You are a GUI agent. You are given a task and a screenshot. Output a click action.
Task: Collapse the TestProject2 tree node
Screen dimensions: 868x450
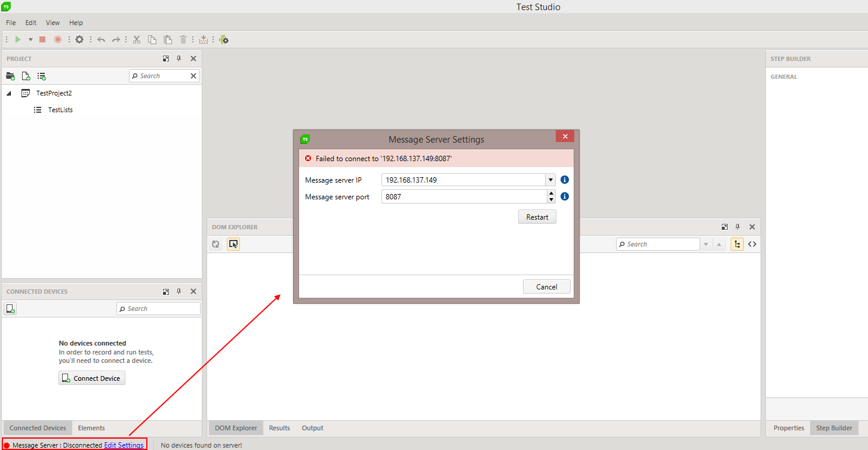(8, 93)
